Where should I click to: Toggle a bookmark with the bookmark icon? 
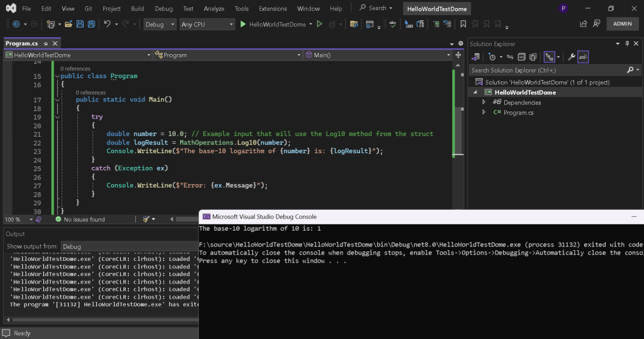point(463,24)
